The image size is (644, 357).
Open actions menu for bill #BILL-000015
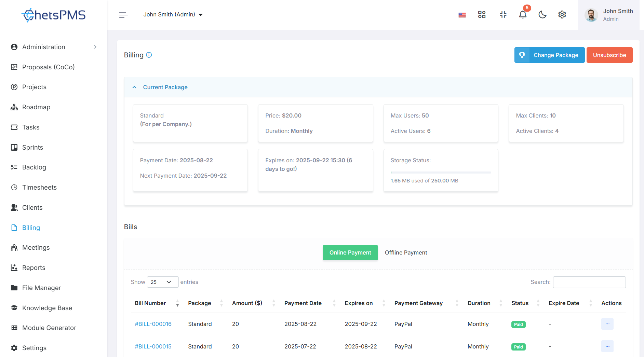click(607, 346)
